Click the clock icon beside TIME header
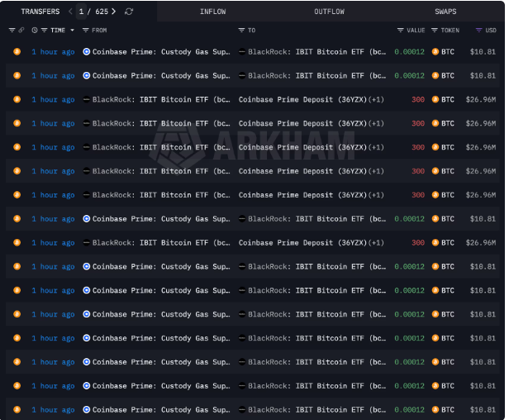 coord(35,30)
